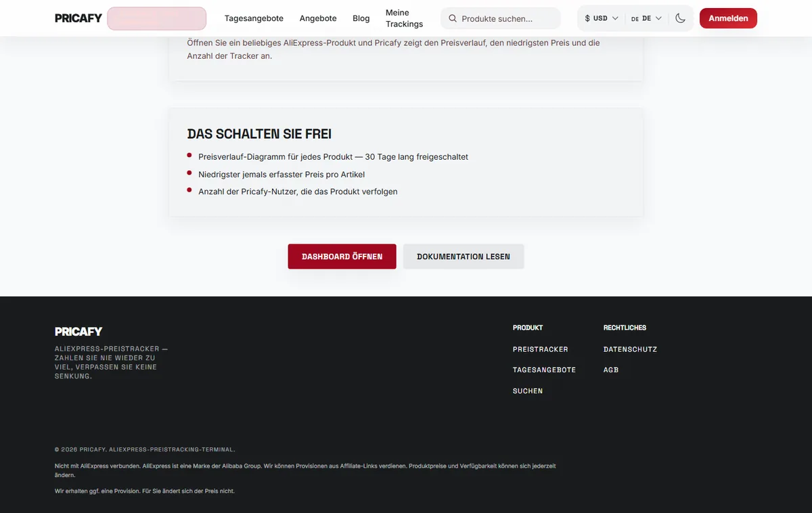Click the Dokumentation lesen button

click(464, 256)
